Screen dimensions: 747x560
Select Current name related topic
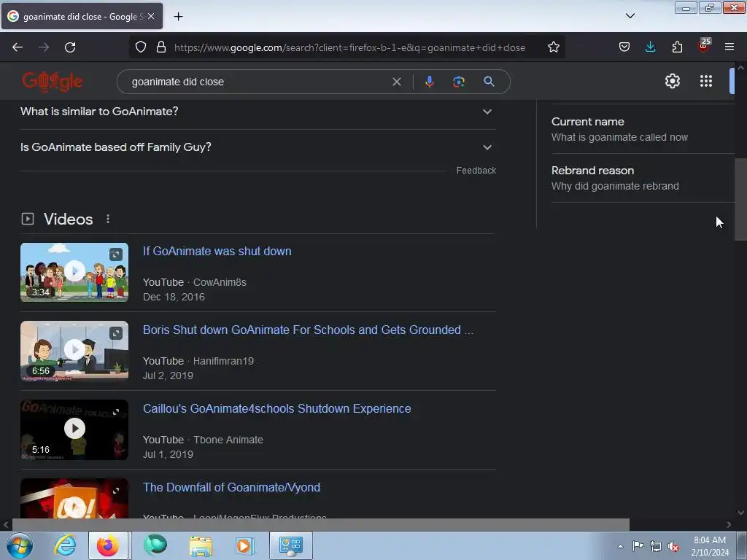[x=643, y=129]
